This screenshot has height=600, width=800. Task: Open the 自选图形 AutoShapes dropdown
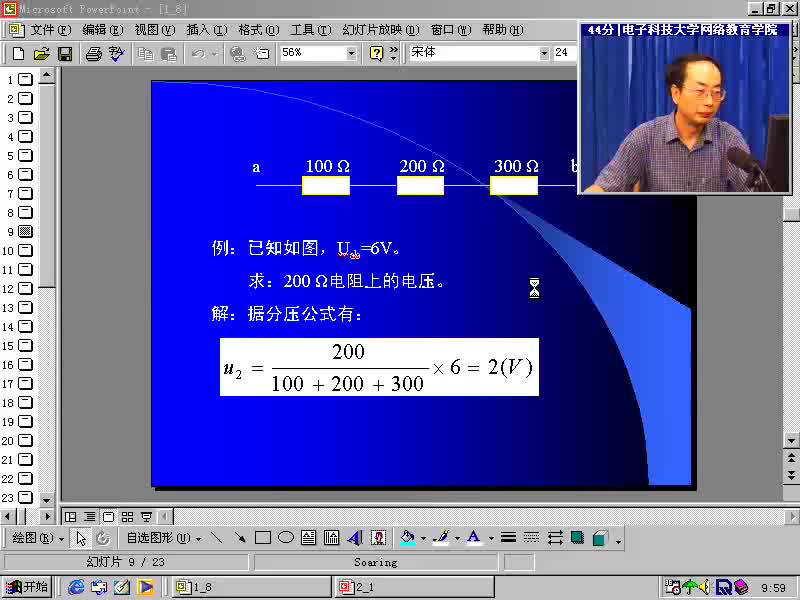[164, 538]
